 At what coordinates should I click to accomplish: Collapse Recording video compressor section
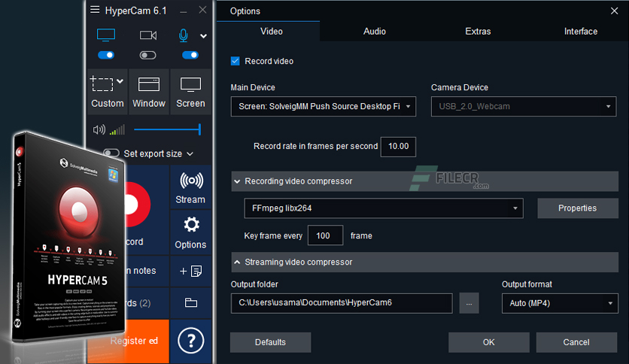point(424,181)
